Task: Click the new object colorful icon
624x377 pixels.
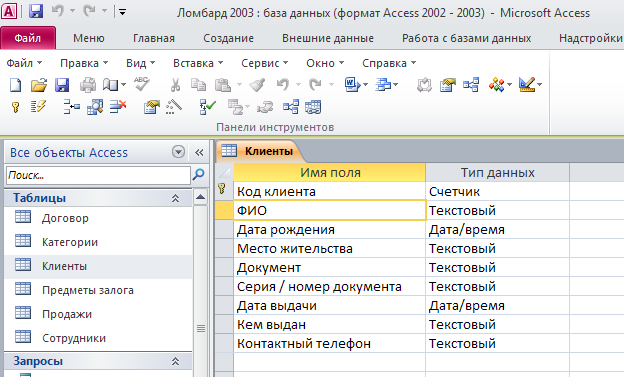Action: [x=497, y=85]
